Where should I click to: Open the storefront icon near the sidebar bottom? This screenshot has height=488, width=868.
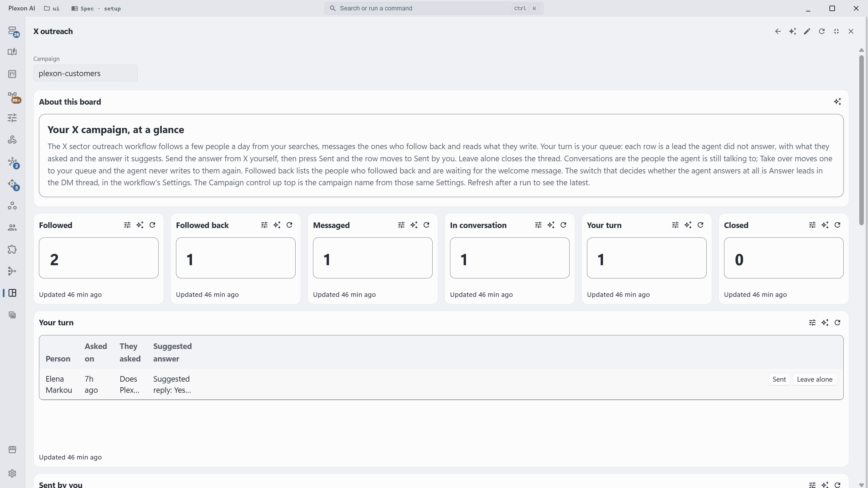[x=12, y=450]
